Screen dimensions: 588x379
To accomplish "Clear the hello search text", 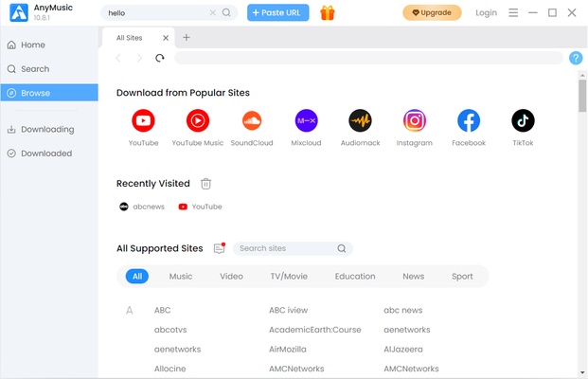I will click(x=213, y=12).
